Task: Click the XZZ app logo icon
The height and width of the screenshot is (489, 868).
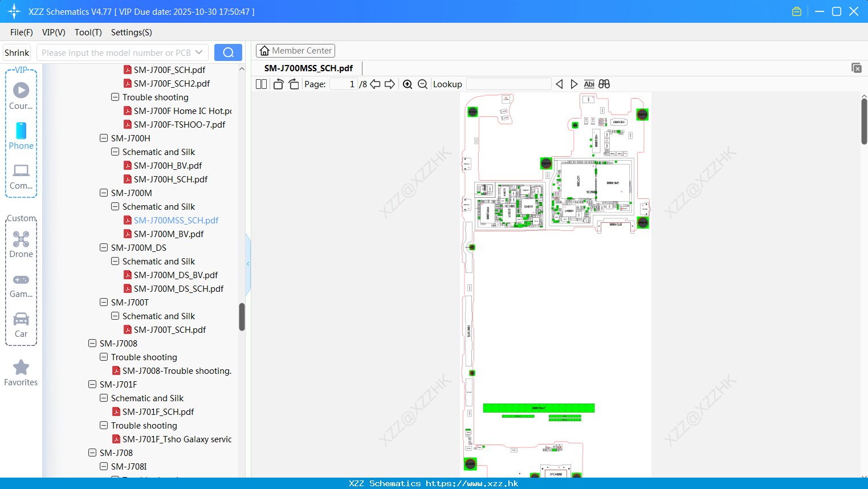Action: pos(14,11)
